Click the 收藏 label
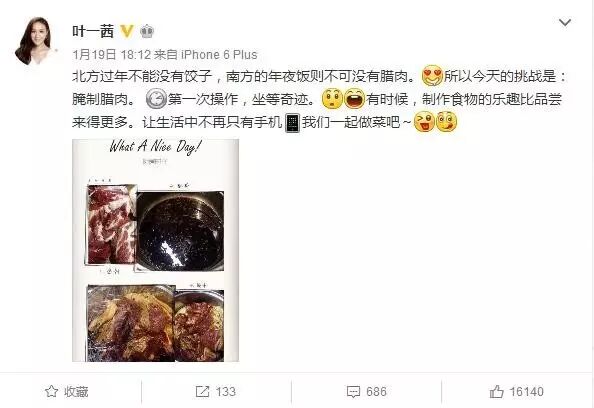Viewport: 594px width, 408px height. click(x=76, y=392)
